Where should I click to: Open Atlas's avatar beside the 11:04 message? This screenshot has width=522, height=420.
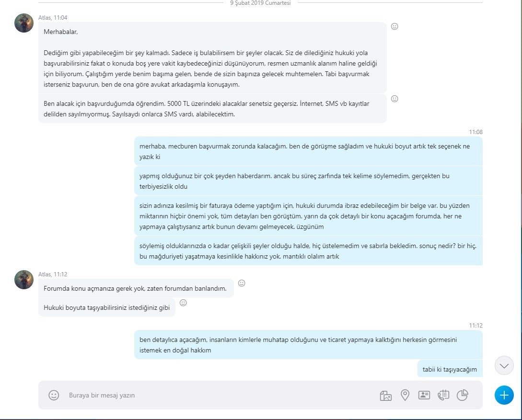click(x=24, y=23)
